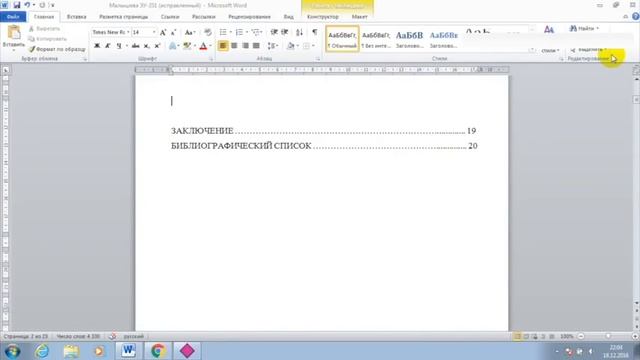This screenshot has height=360, width=640.
Task: Open Windows Start menu
Action: click(x=13, y=351)
